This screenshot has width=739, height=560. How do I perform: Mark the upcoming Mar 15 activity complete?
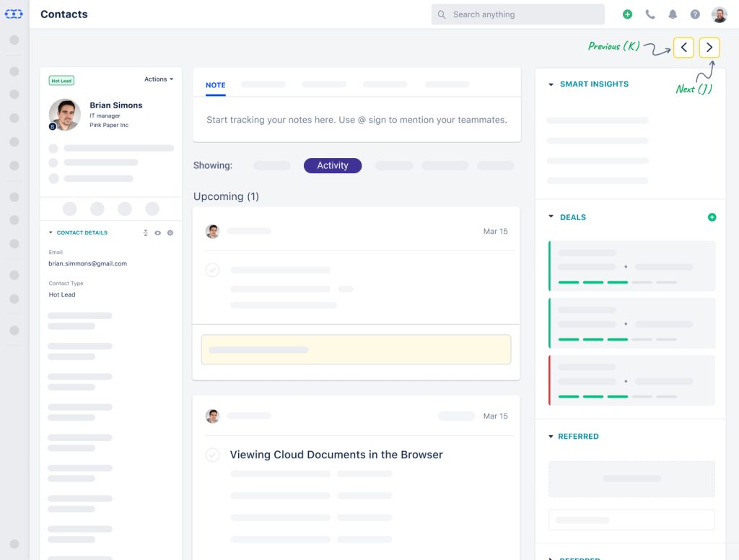212,270
